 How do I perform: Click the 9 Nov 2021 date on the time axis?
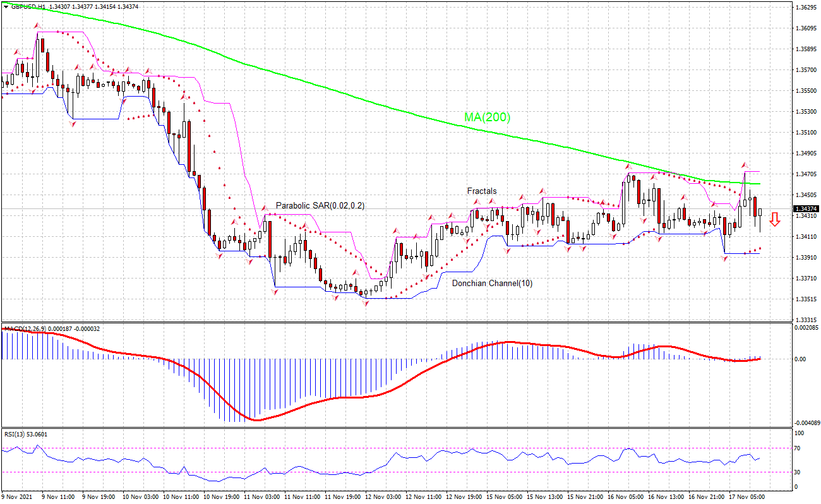tap(17, 497)
